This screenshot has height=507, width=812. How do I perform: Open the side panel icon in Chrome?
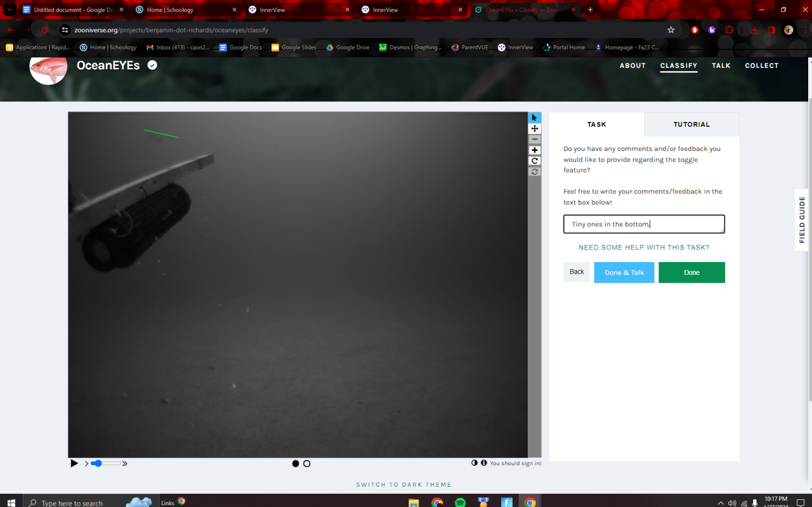(771, 30)
